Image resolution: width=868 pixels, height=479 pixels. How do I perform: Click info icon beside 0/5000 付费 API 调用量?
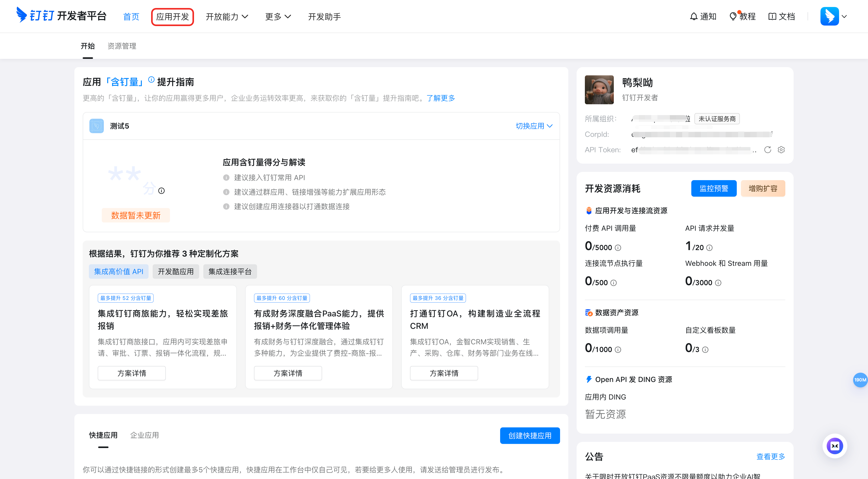pyautogui.click(x=618, y=248)
